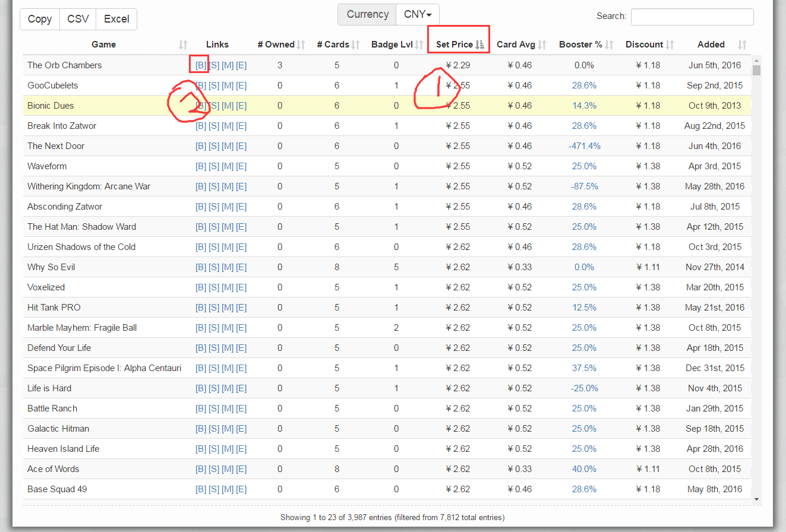Click the table scrollbar up arrow
The image size is (786, 532).
click(x=756, y=61)
